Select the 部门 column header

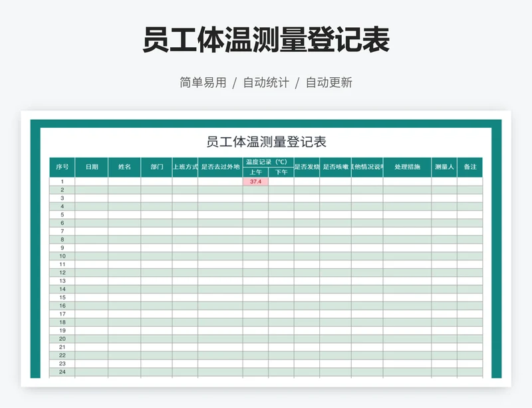(x=156, y=167)
